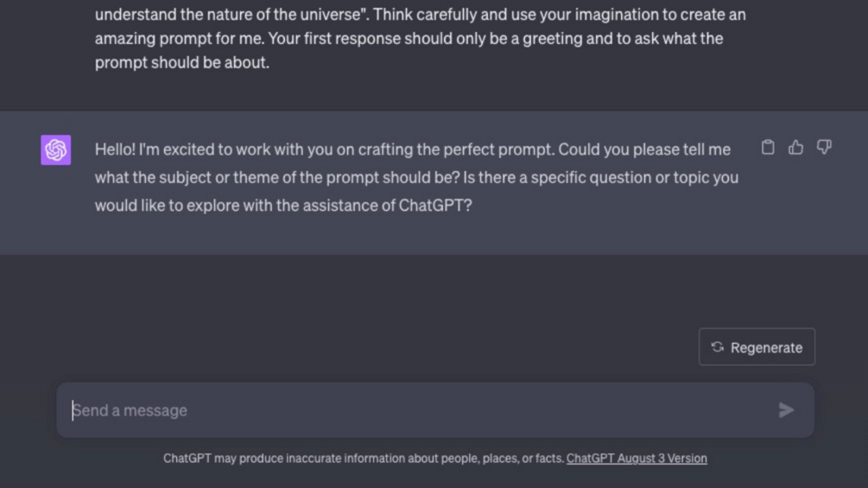The image size is (868, 488).
Task: Rate the response with thumbs down
Action: [824, 148]
